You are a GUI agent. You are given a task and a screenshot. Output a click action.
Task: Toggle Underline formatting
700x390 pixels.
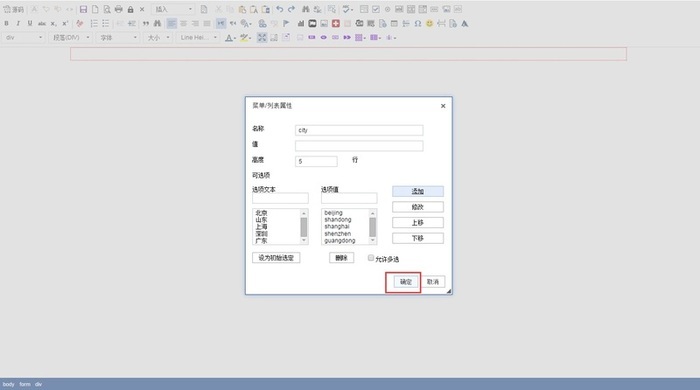tap(30, 24)
